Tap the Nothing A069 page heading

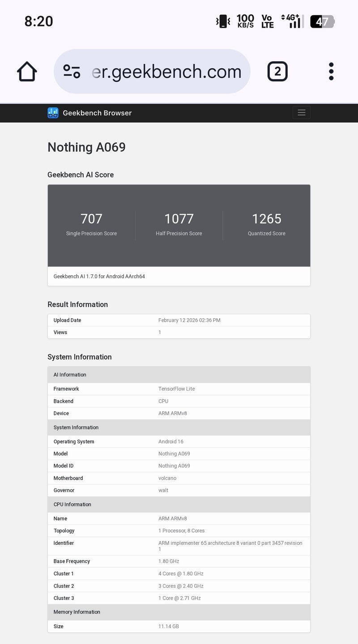(86, 147)
